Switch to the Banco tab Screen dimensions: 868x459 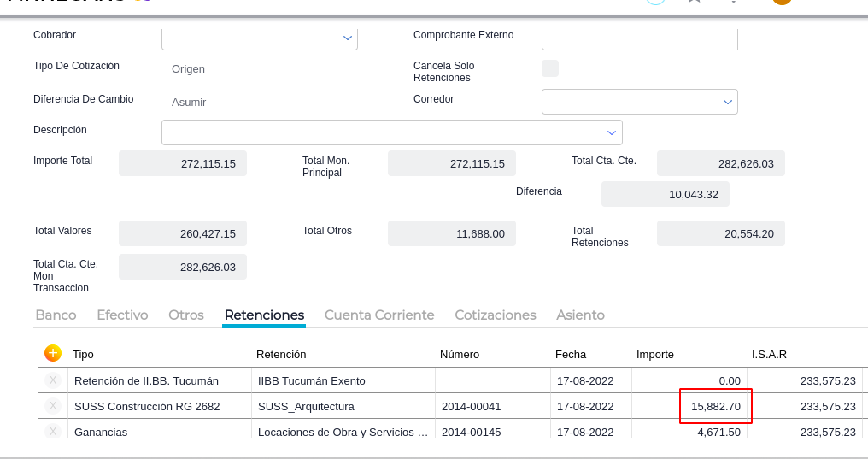point(56,315)
